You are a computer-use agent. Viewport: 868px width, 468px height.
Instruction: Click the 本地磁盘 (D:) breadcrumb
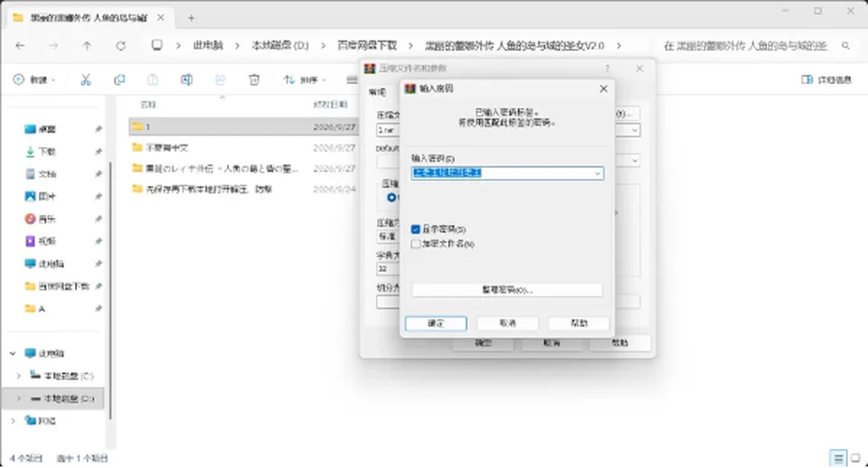click(280, 45)
